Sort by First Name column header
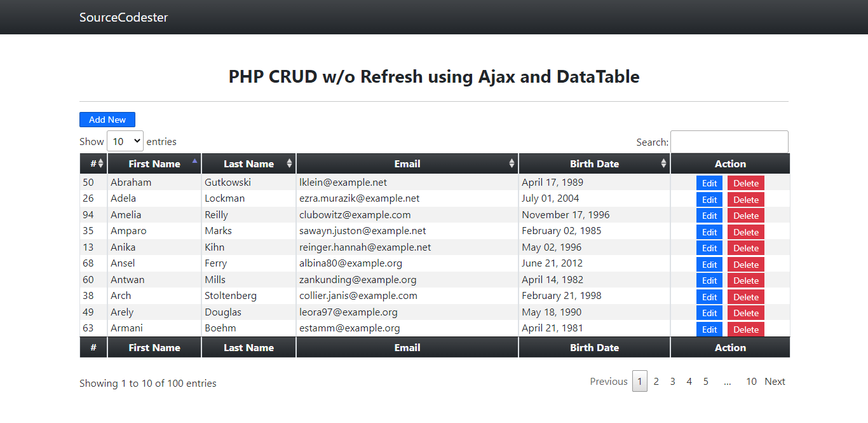868x423 pixels. point(154,163)
